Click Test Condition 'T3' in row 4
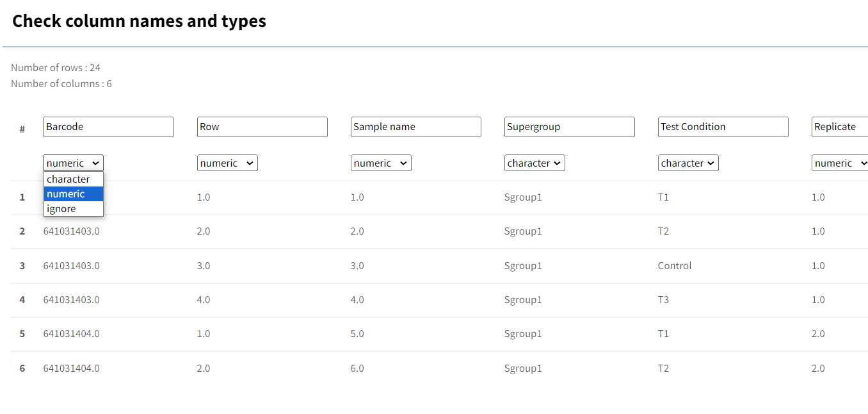 [x=663, y=300]
